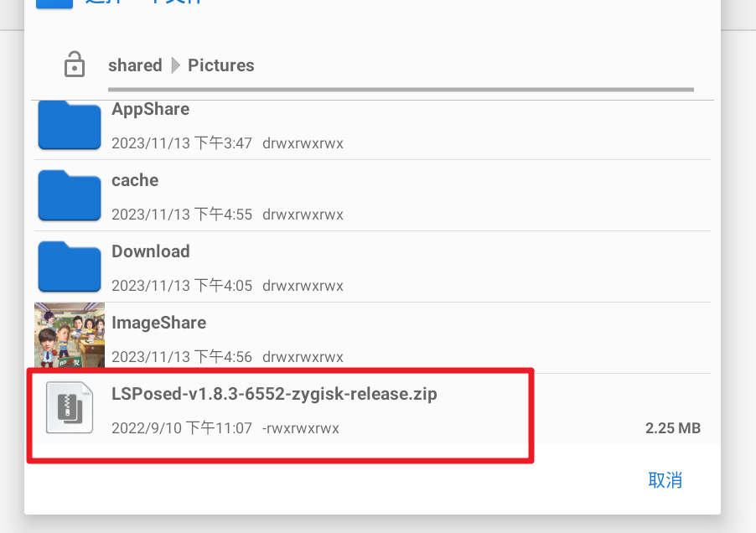The width and height of the screenshot is (756, 533).
Task: Click the zip archive file icon
Action: (70, 408)
